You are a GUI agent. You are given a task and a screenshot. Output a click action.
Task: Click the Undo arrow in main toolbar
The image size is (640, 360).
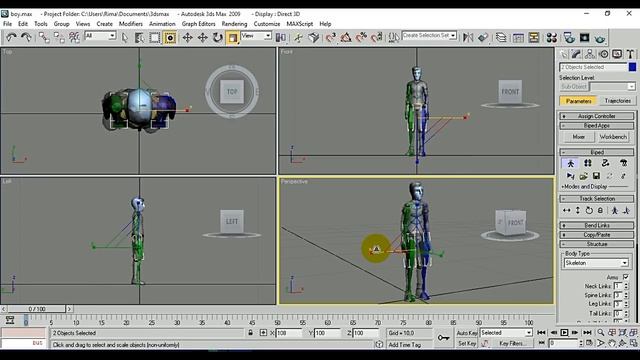point(11,38)
